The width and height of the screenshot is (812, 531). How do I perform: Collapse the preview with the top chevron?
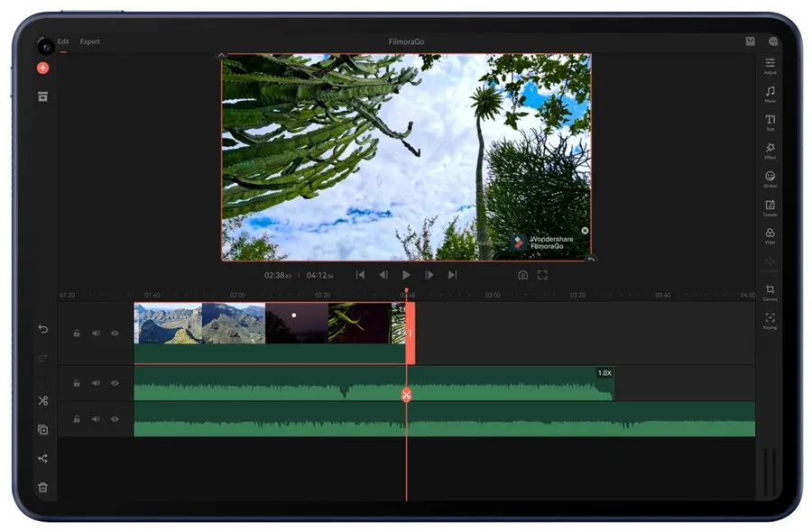coord(222,55)
